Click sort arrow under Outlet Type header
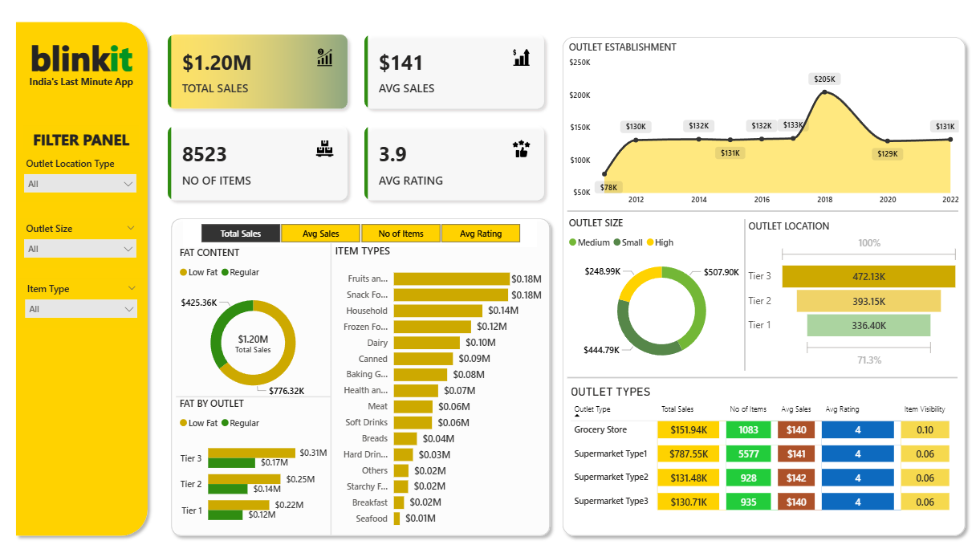 577,417
